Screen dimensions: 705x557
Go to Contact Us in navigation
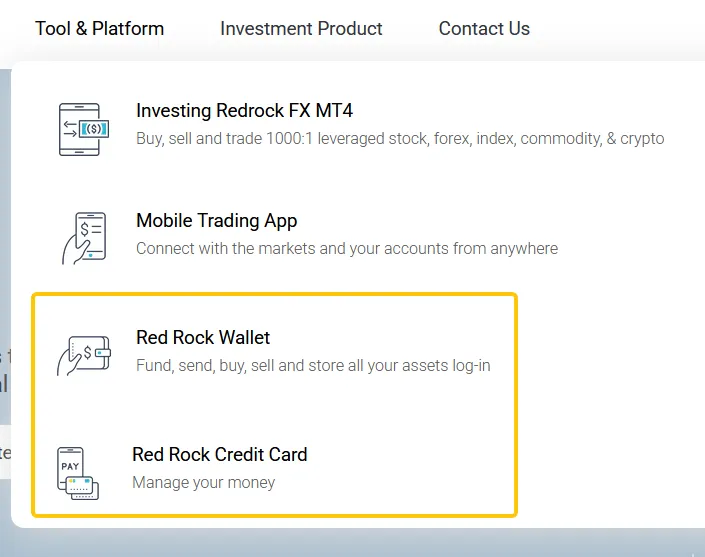(x=484, y=29)
